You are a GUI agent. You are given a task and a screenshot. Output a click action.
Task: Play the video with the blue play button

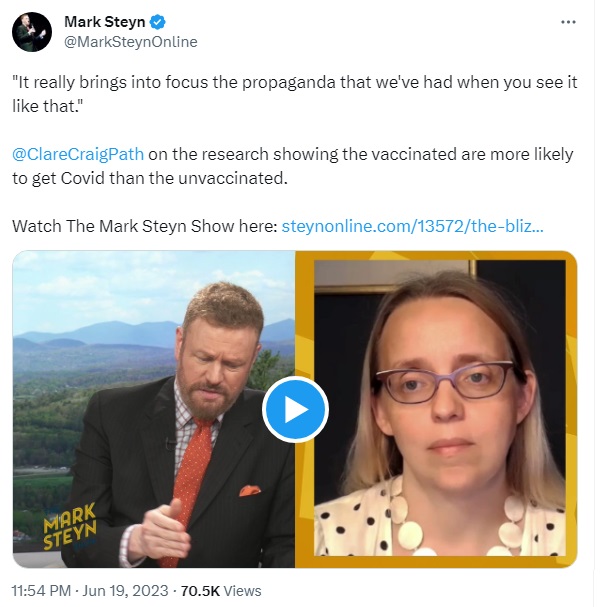[295, 410]
